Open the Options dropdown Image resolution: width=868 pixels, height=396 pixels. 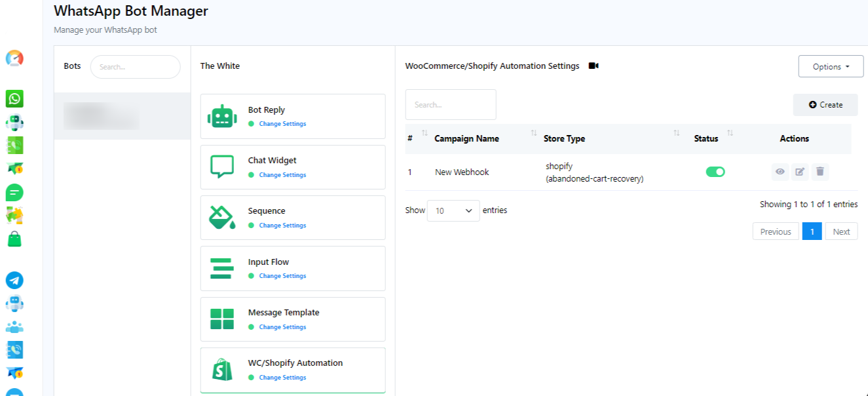[831, 66]
